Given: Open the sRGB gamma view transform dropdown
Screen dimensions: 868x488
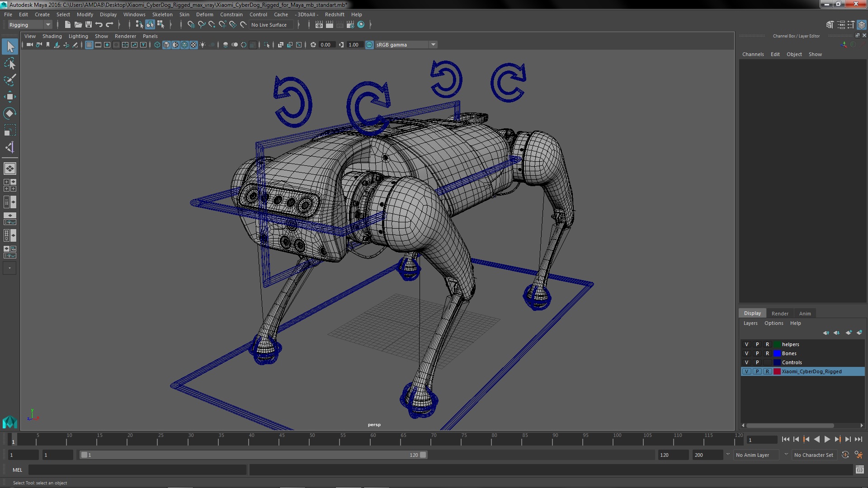Looking at the screenshot, I should click(x=406, y=45).
